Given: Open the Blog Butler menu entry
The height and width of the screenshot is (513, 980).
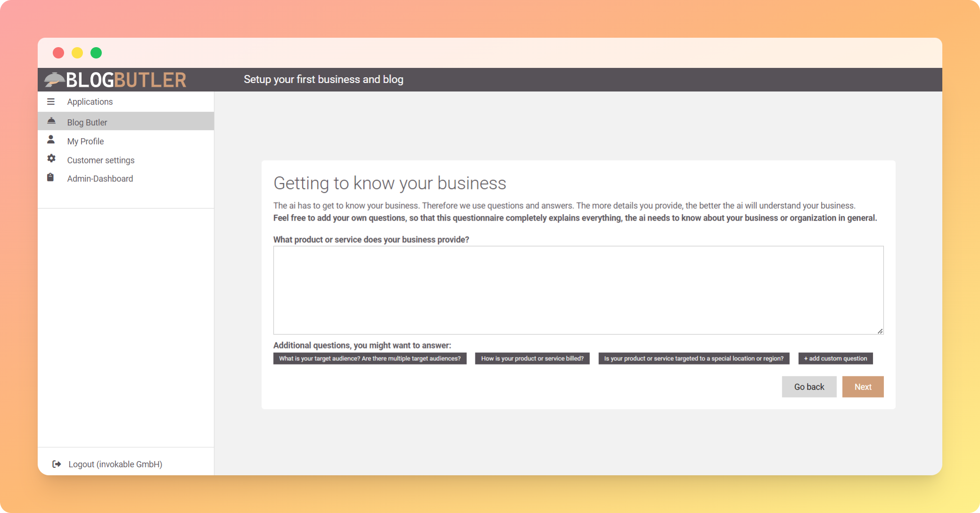Looking at the screenshot, I should pyautogui.click(x=87, y=123).
